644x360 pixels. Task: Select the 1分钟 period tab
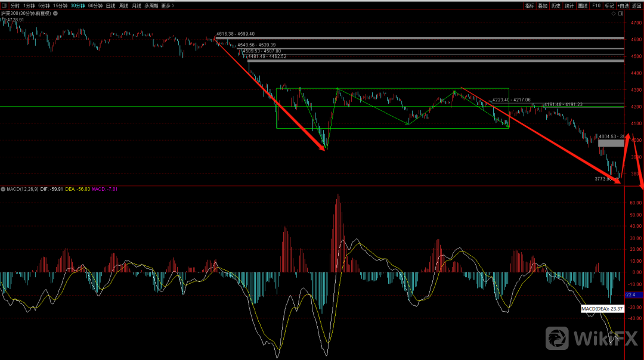29,5
